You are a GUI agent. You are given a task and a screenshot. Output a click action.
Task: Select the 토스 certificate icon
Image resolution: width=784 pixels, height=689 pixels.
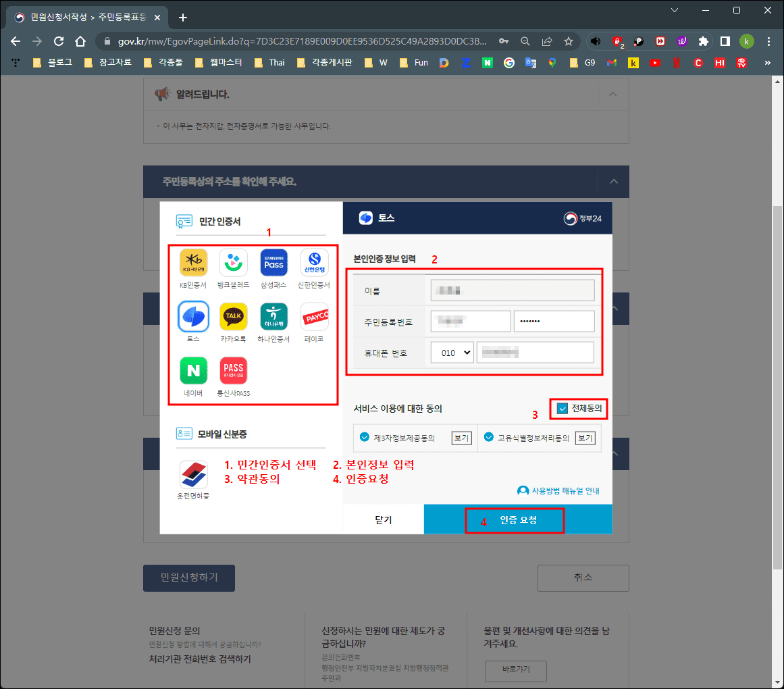coord(193,317)
